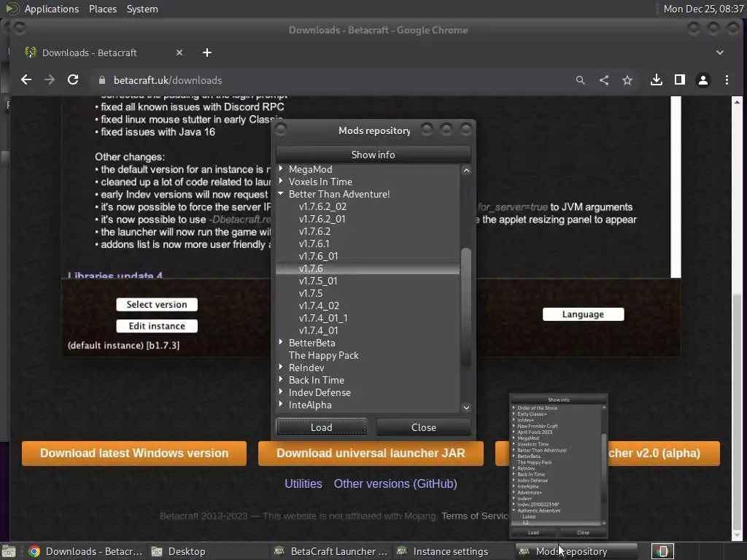Click the mods list scroll up arrow
This screenshot has height=560, width=747.
pyautogui.click(x=466, y=171)
